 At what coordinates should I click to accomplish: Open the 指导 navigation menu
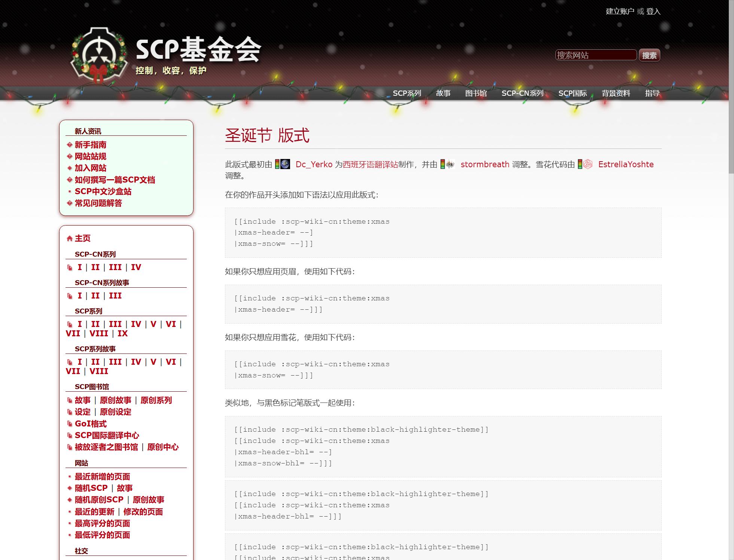652,93
